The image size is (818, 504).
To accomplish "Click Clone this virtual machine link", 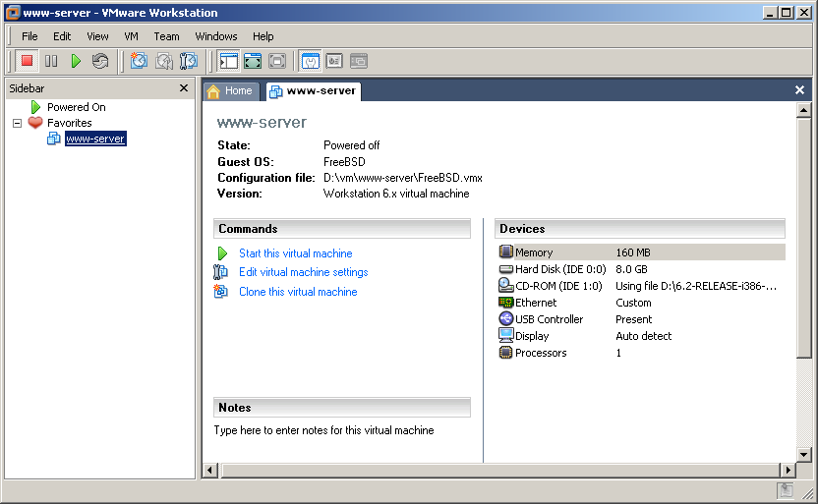I will pyautogui.click(x=298, y=292).
